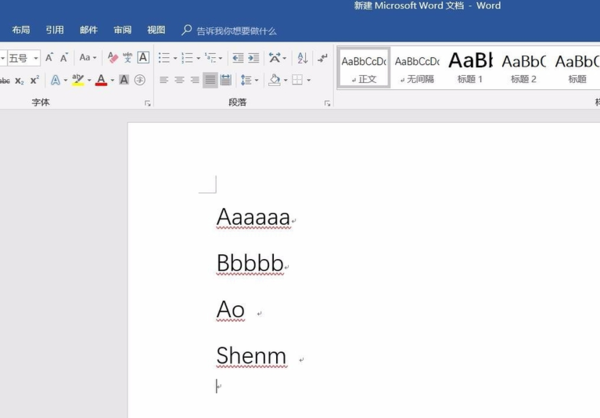Open Asian layout options icon

pos(275,58)
